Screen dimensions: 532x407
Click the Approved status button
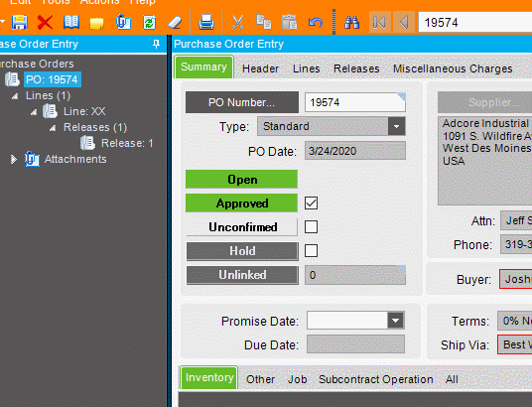click(241, 203)
